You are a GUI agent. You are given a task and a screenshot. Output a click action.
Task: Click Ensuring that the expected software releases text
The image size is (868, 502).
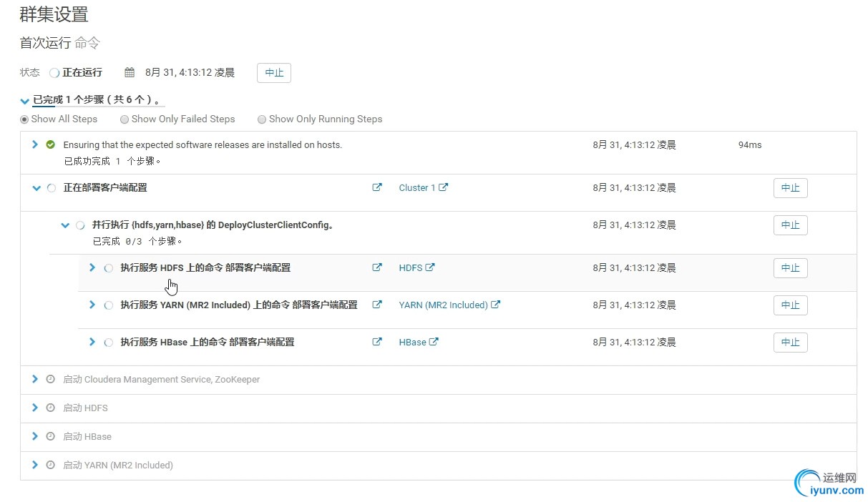pos(203,144)
